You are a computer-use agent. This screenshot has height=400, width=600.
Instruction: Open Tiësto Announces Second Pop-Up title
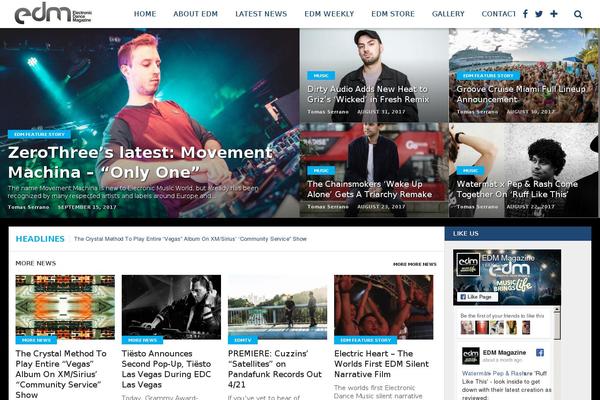166,369
